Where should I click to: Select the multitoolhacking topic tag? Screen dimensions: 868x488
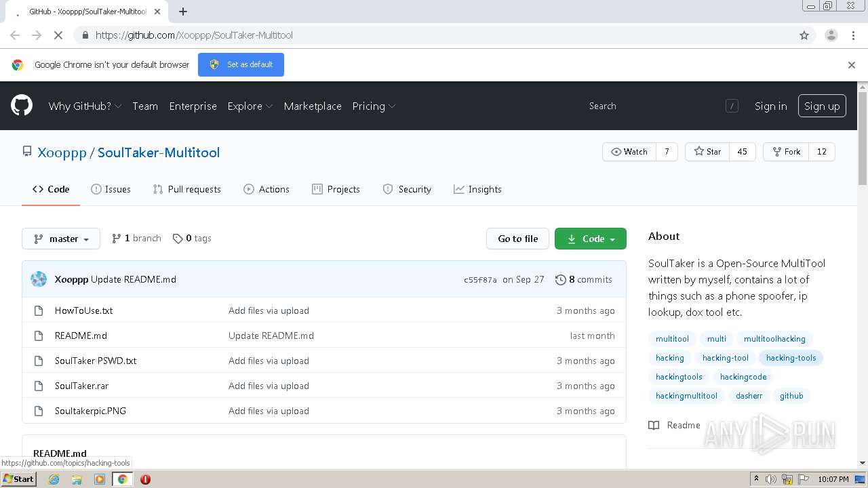[x=774, y=339]
